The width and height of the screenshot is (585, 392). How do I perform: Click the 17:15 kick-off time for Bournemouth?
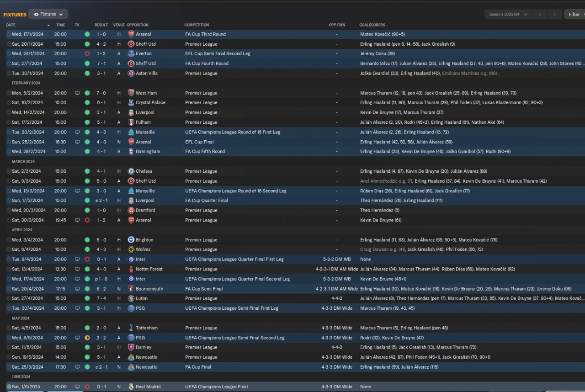(61, 289)
